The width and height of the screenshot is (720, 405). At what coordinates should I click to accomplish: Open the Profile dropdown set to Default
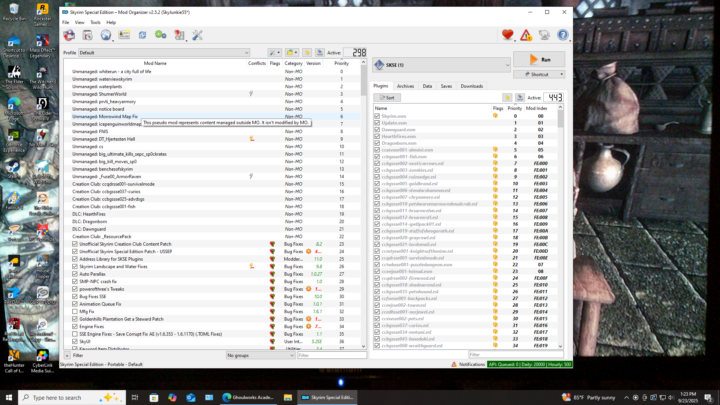point(163,52)
